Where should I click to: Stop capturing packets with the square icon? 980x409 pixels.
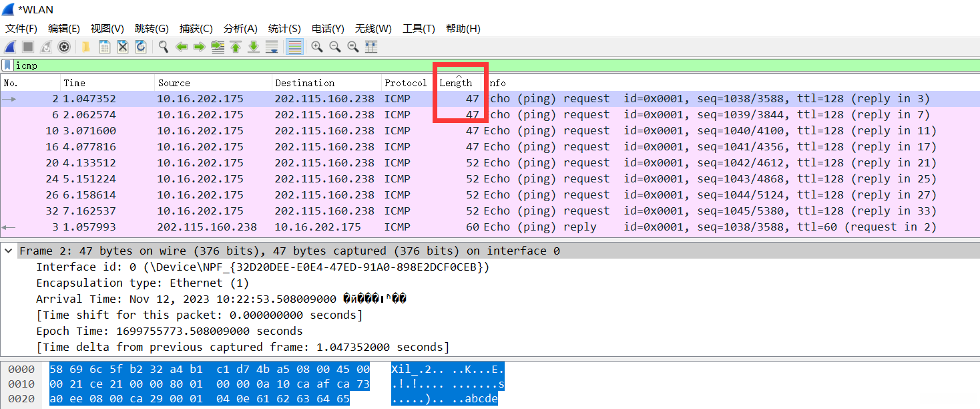tap(28, 47)
